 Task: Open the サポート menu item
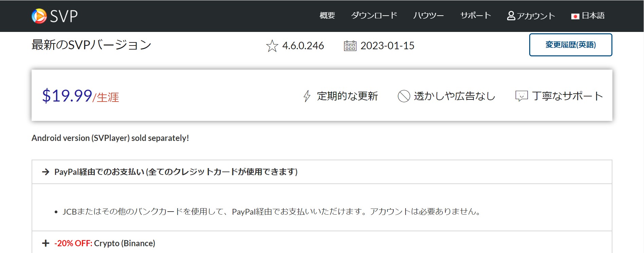tap(476, 16)
